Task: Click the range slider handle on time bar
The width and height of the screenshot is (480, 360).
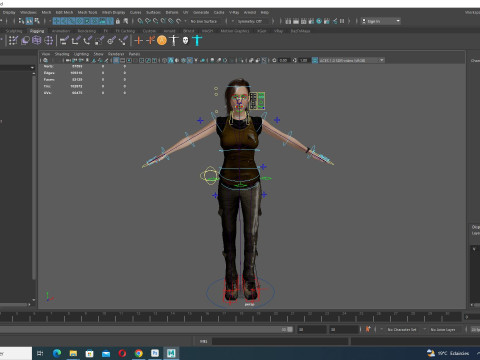Action: pos(290,329)
